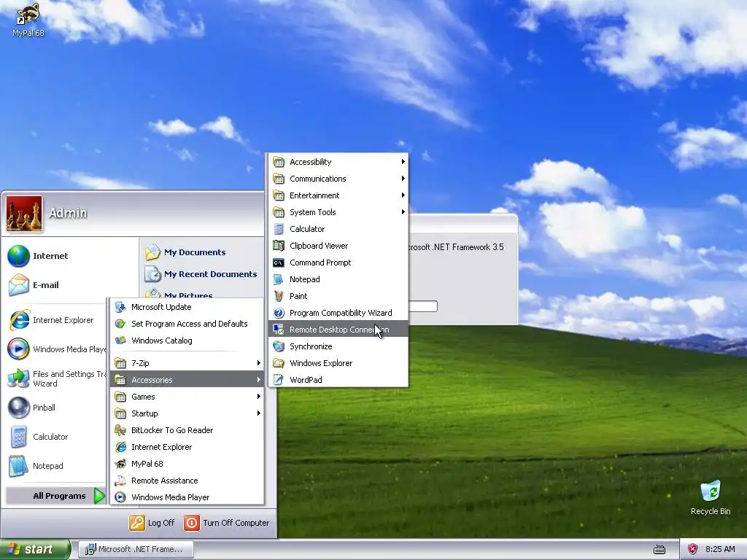
Task: Open Synchronize
Action: click(338, 346)
